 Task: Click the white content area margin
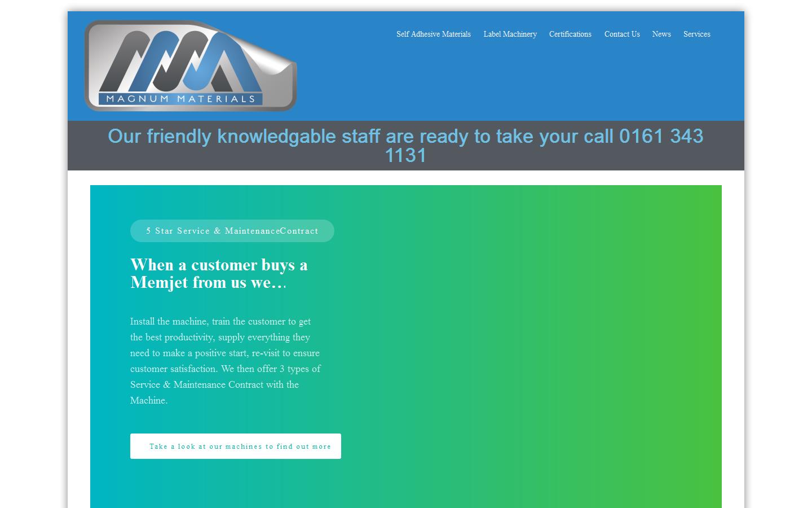[x=78, y=339]
